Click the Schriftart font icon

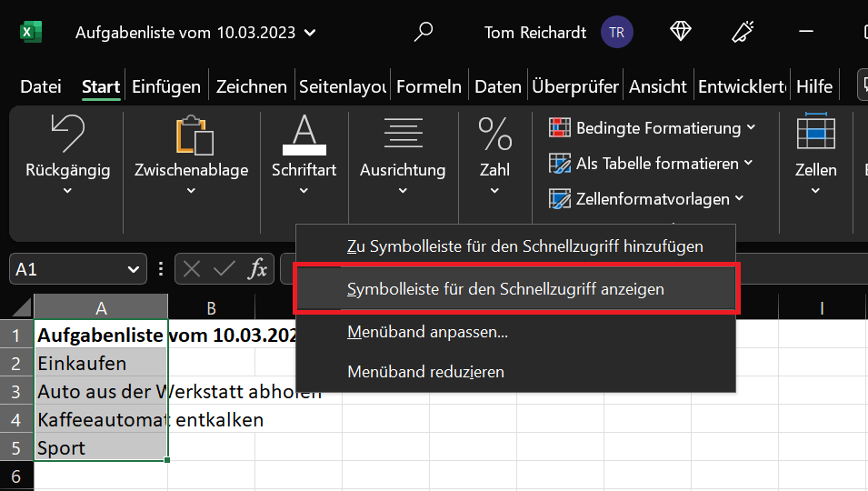pos(304,135)
